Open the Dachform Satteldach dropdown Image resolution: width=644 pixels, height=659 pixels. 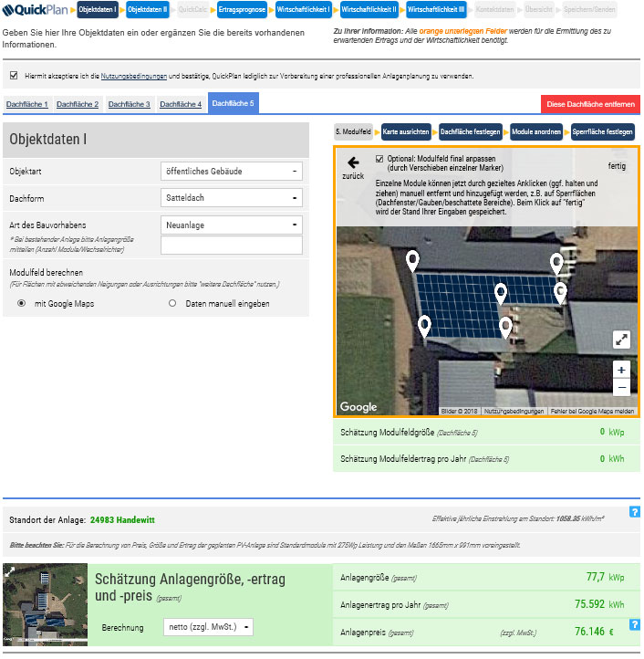[231, 197]
